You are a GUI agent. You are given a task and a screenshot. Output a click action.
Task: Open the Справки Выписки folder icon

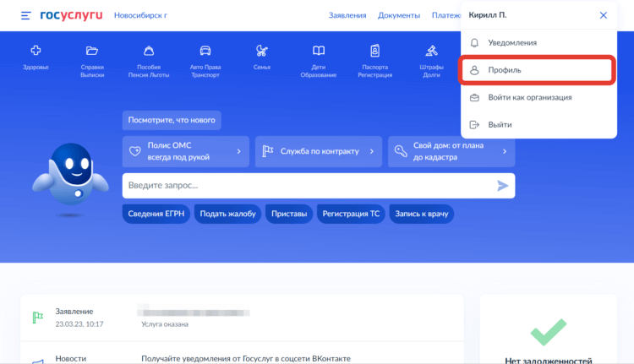click(92, 51)
